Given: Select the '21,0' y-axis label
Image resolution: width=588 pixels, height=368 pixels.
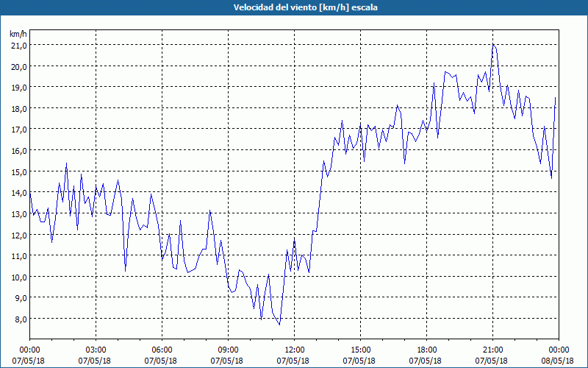Looking at the screenshot, I should click(19, 45).
